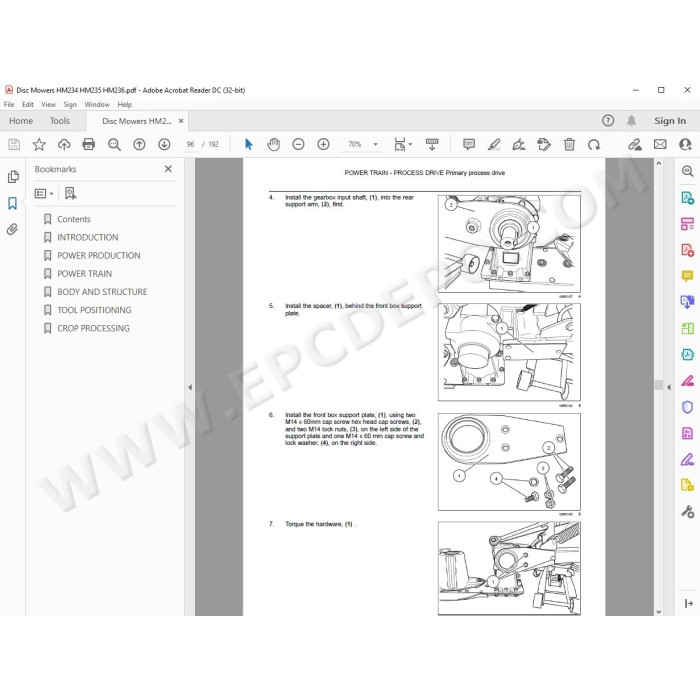The image size is (700, 700).
Task: Open search tool in right pane
Action: 687,171
